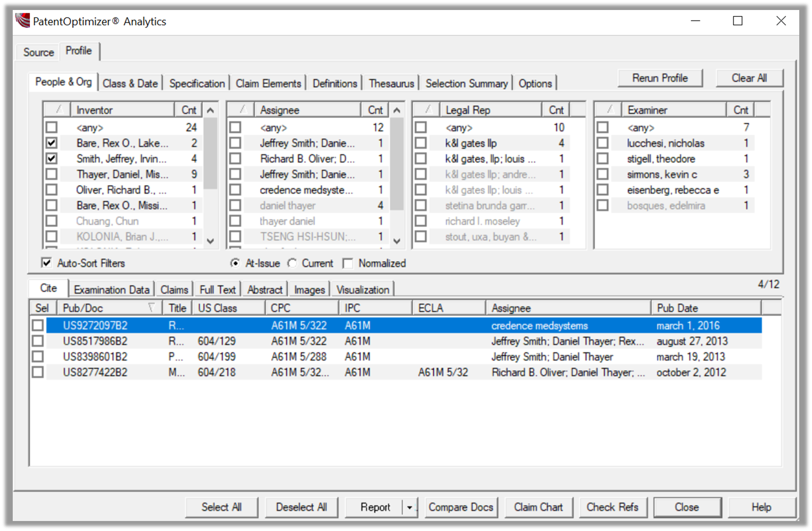Click the Help button
The image size is (812, 531).
(762, 507)
